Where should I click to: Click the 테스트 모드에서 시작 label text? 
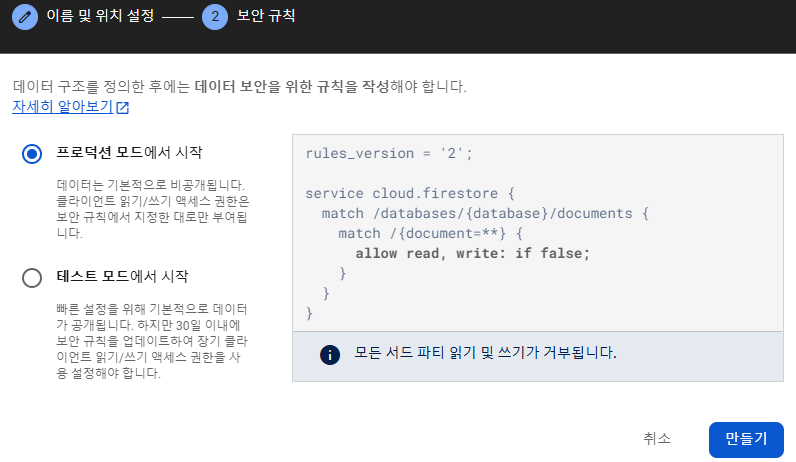tap(122, 276)
